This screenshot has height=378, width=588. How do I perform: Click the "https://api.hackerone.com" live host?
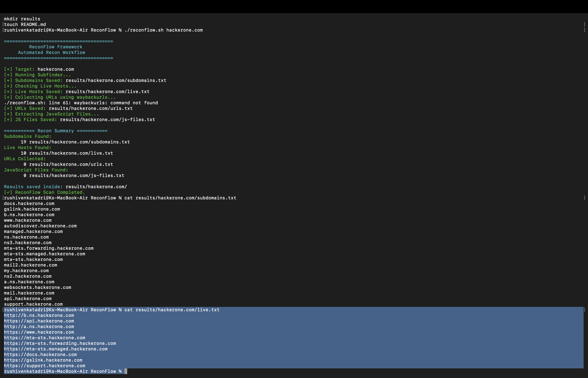pyautogui.click(x=39, y=321)
